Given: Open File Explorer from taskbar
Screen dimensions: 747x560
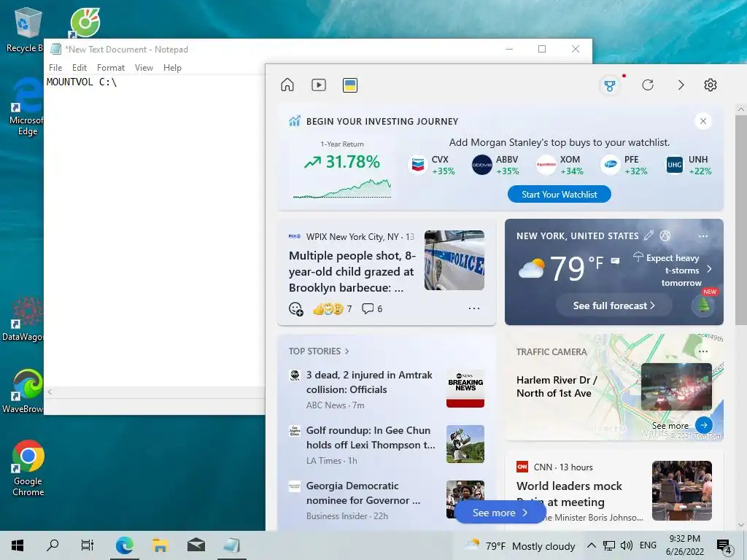Looking at the screenshot, I should (x=160, y=545).
